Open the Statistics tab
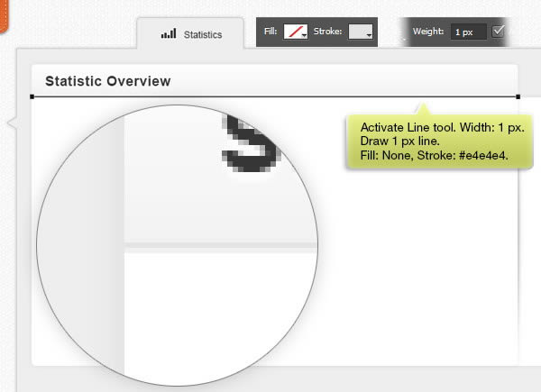 click(x=190, y=33)
